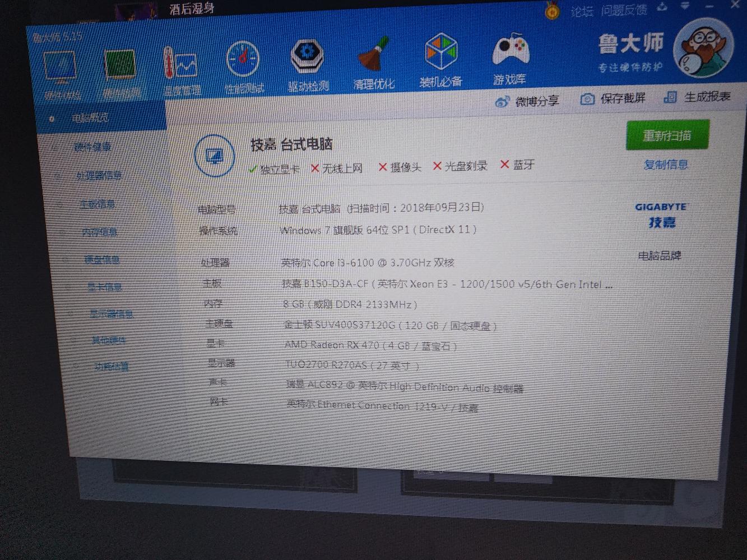747x560 pixels.
Task: Click the 独立显卡 checkmark indicator
Action: (x=274, y=169)
